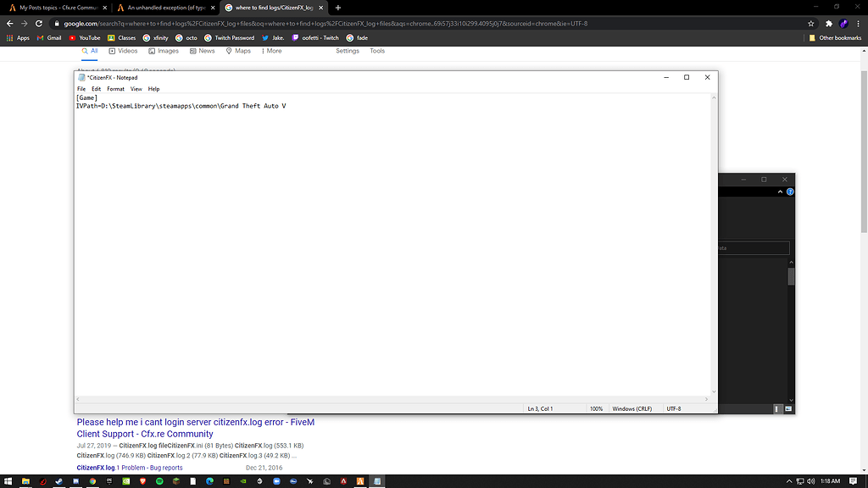Show hidden icons in the system tray
Viewport: 868px width, 488px height.
789,482
